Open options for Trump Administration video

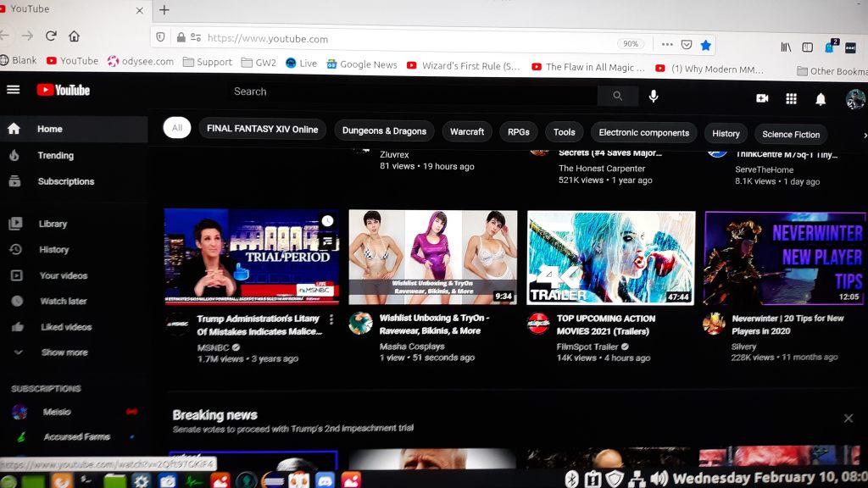[x=331, y=319]
